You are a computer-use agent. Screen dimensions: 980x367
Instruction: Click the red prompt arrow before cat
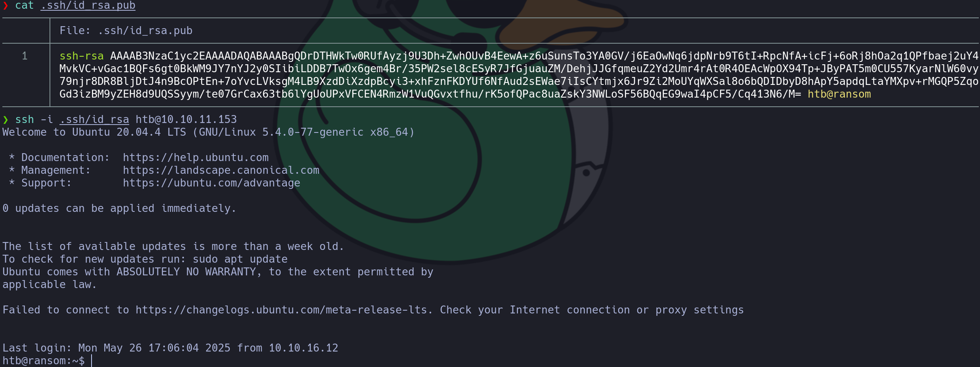pyautogui.click(x=6, y=5)
